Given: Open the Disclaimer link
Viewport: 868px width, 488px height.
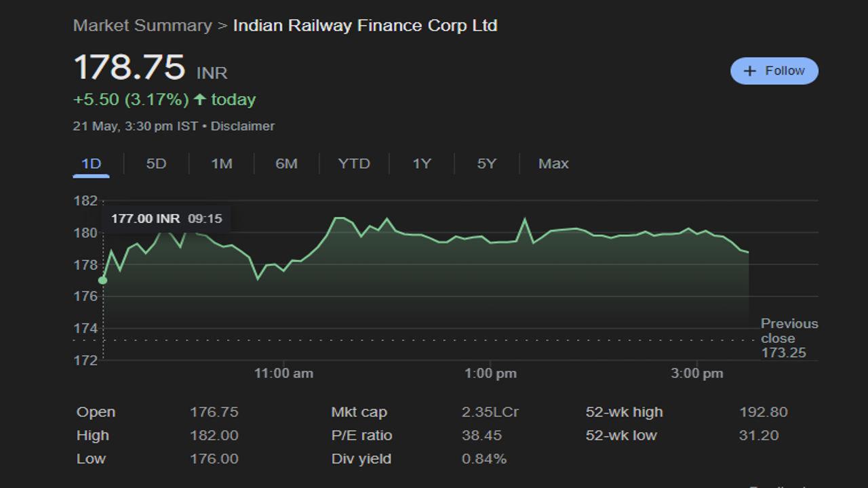Looking at the screenshot, I should point(243,126).
